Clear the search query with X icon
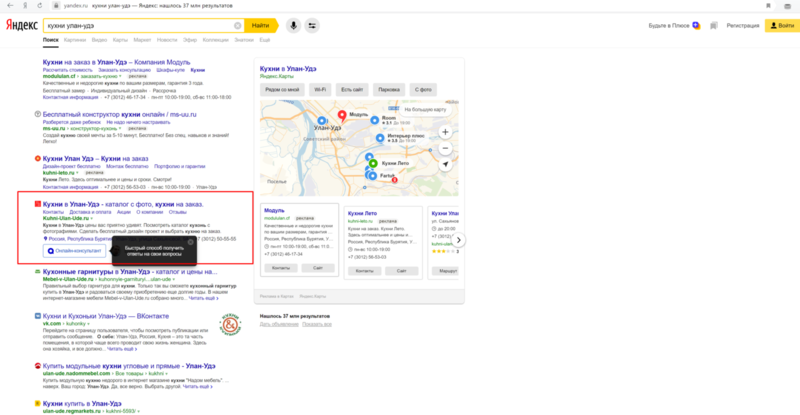This screenshot has width=800, height=415. pos(238,25)
